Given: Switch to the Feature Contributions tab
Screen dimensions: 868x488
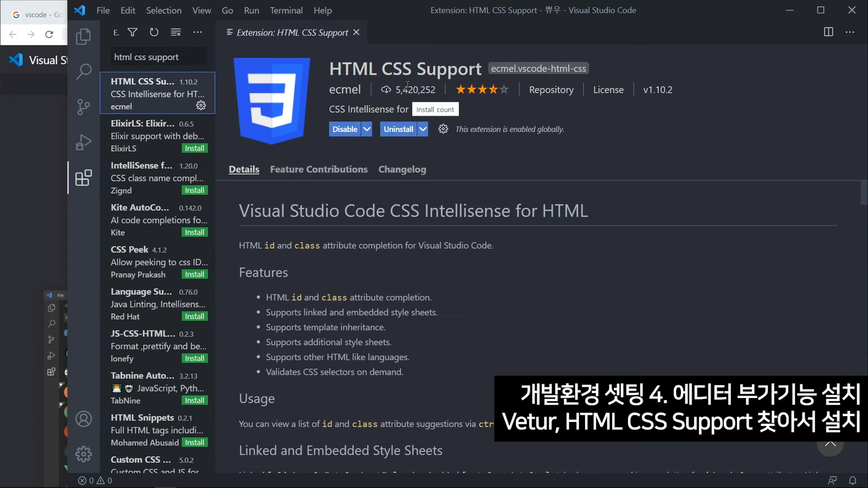Looking at the screenshot, I should [x=319, y=169].
